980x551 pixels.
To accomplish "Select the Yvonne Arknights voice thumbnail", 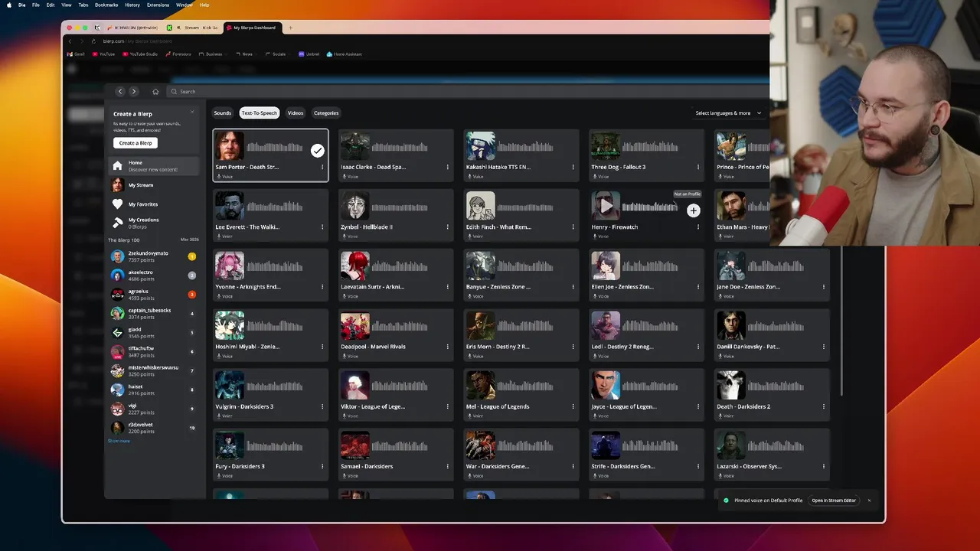I will coord(230,266).
